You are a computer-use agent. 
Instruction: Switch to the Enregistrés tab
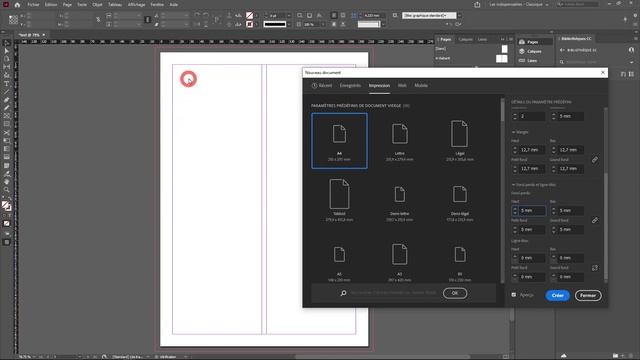(350, 86)
